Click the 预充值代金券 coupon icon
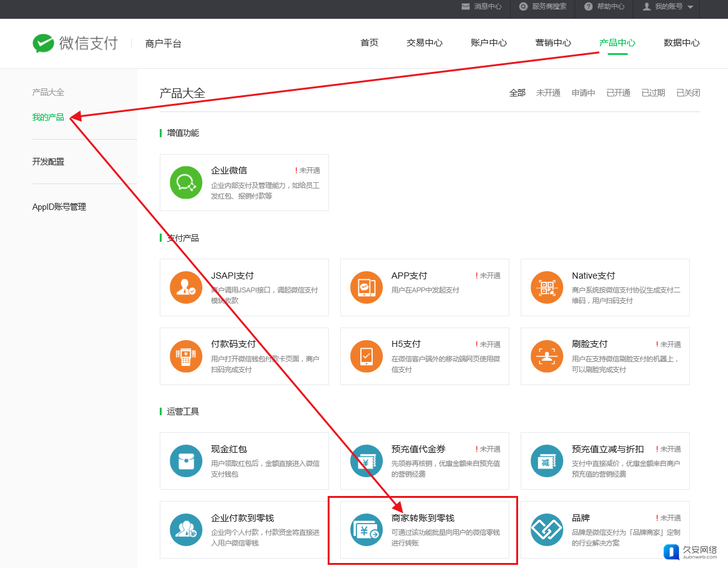 point(367,461)
